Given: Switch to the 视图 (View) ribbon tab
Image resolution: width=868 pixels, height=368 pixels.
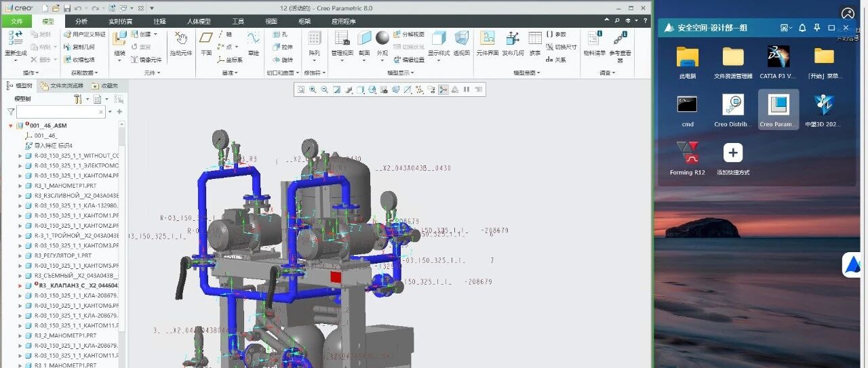Looking at the screenshot, I should (x=271, y=21).
